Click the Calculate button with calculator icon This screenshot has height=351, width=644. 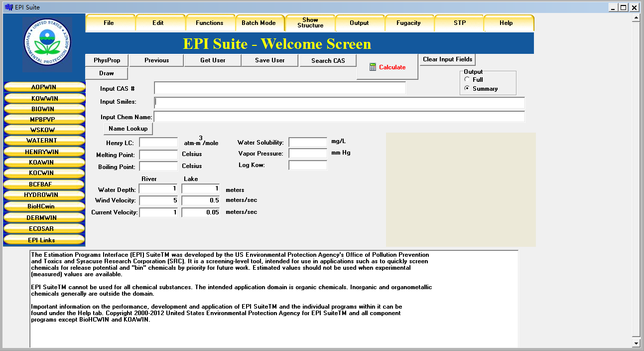coord(387,67)
